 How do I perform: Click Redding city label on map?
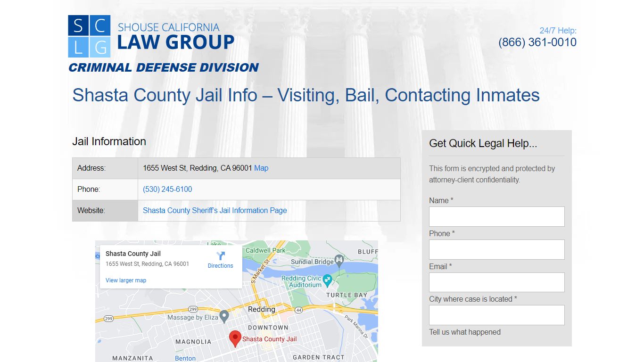[262, 309]
